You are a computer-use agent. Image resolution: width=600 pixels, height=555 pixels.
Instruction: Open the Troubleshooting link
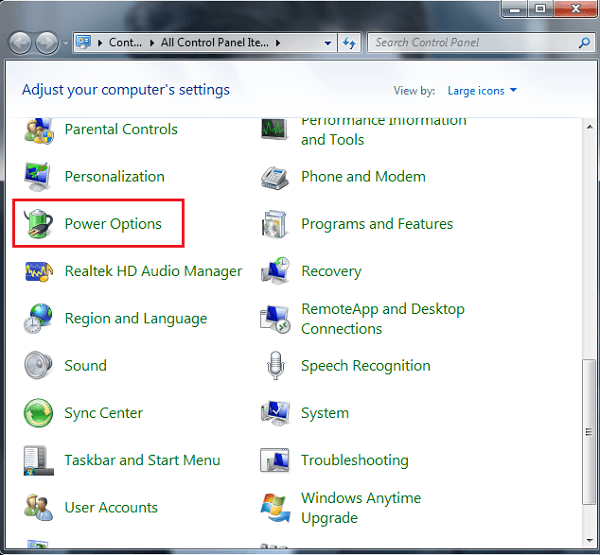[354, 461]
